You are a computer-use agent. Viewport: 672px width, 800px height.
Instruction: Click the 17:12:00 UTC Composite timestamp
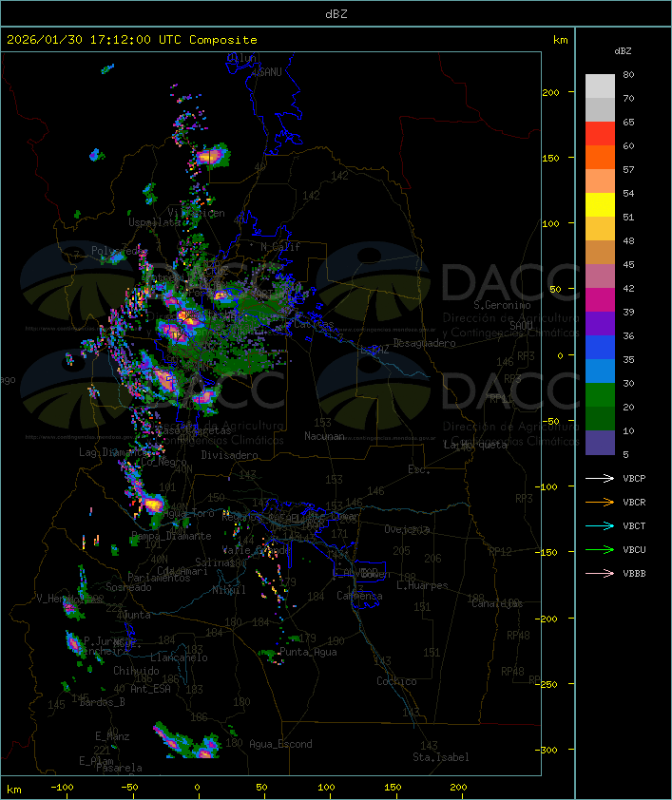pyautogui.click(x=131, y=40)
